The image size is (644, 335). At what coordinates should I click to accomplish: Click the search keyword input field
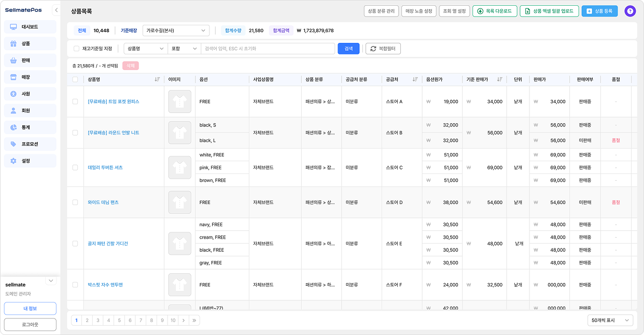[268, 49]
